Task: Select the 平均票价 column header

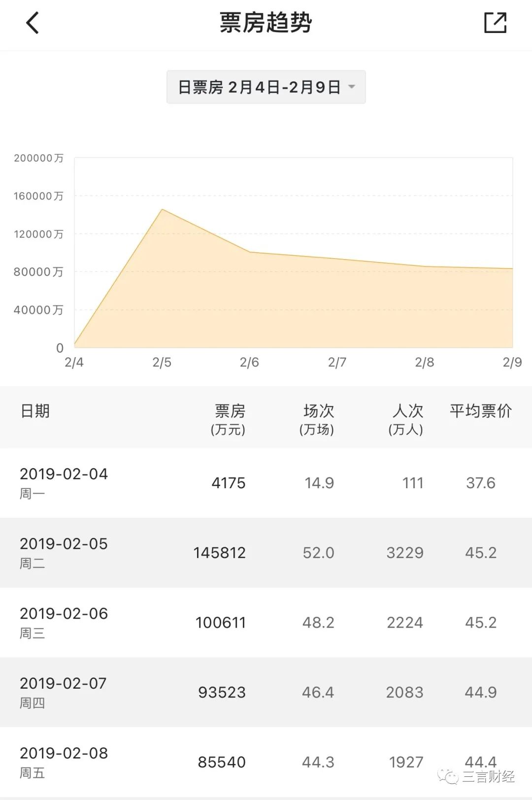Action: (480, 411)
